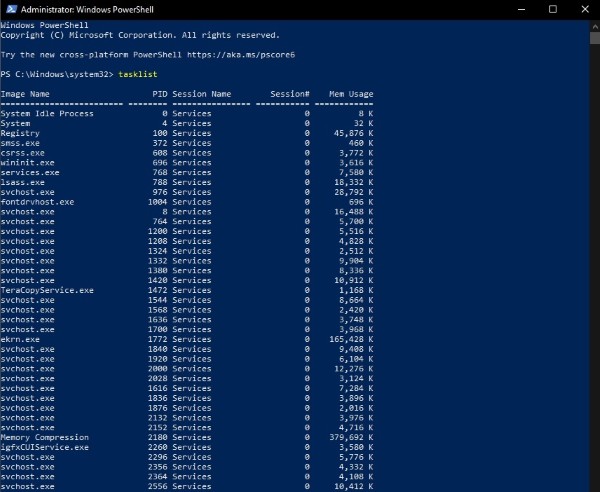Click the 'TeraCopyService.exe' process name

click(47, 290)
